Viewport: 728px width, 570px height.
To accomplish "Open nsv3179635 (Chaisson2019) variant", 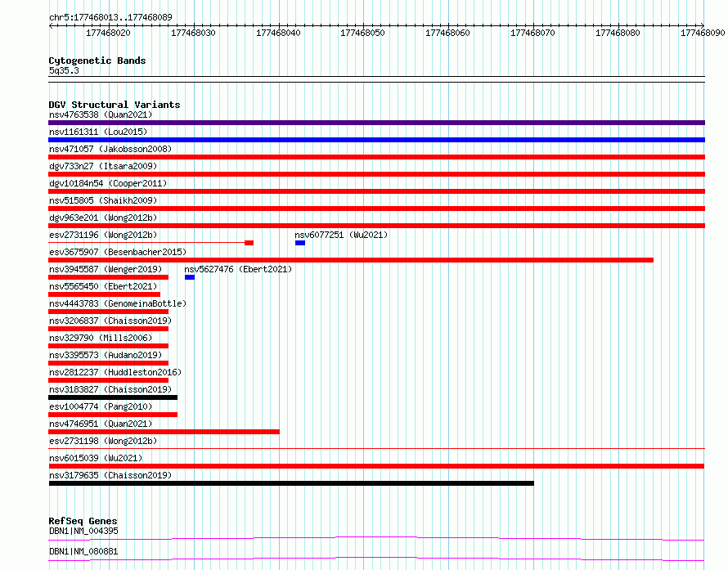I will (x=110, y=475).
